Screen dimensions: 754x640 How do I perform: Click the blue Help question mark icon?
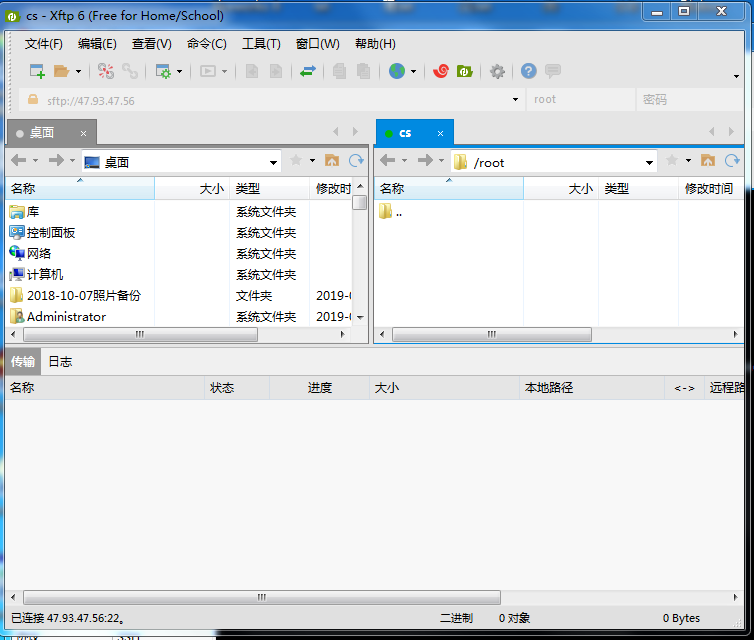(528, 71)
